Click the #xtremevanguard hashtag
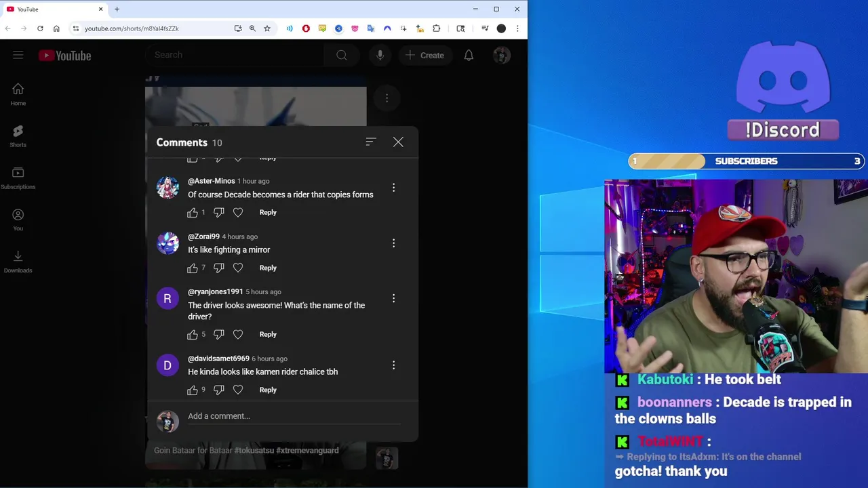The width and height of the screenshot is (868, 488). click(x=307, y=450)
